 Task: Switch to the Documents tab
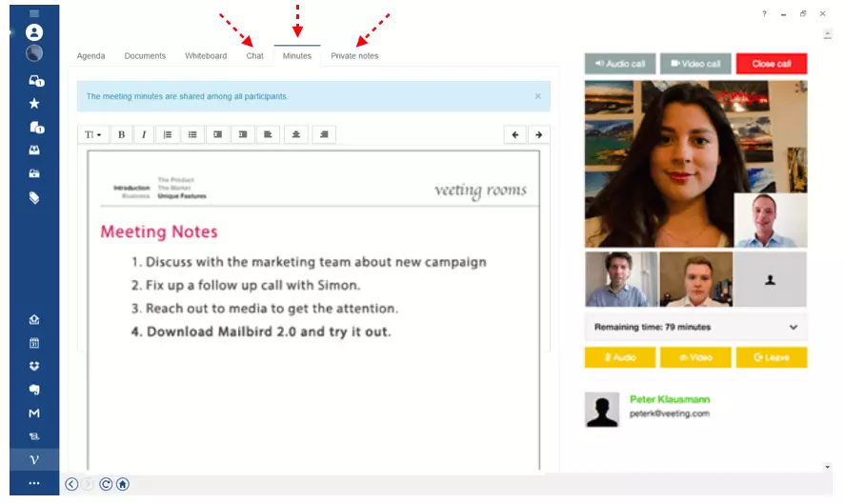coord(145,56)
